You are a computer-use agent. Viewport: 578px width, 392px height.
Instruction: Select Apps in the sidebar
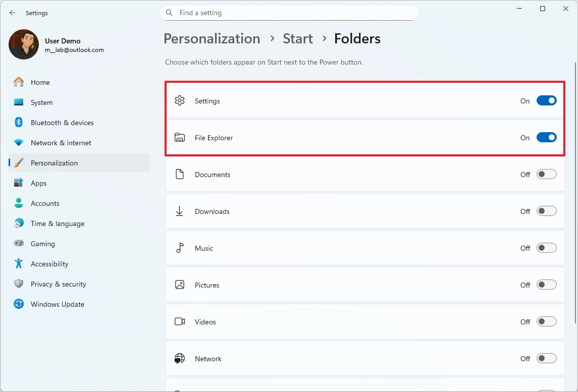tap(38, 183)
